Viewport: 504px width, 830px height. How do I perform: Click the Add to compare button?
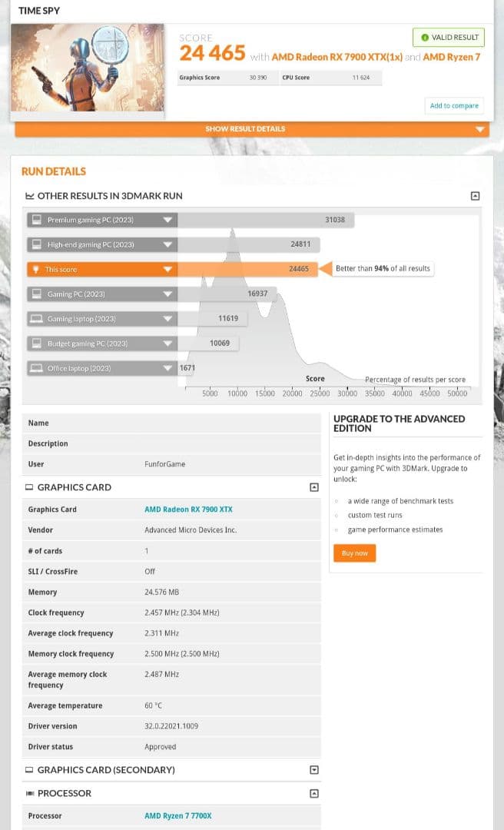click(x=454, y=105)
